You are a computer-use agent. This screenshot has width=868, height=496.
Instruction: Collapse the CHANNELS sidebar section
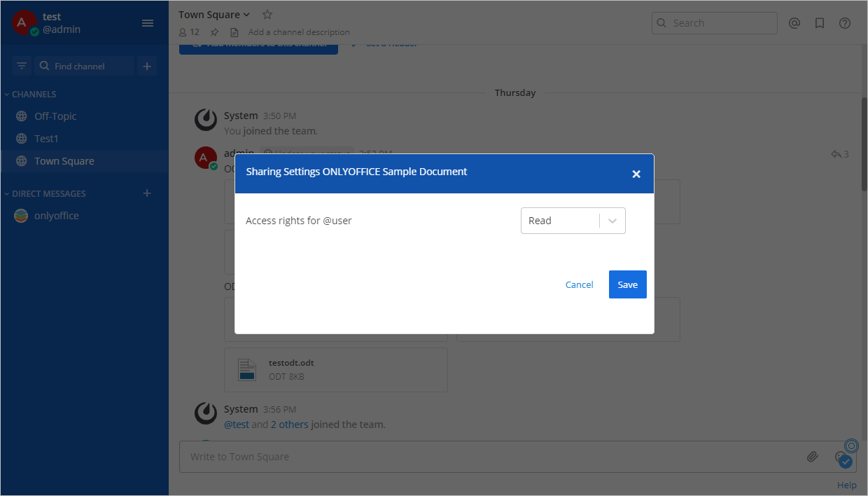[34, 94]
